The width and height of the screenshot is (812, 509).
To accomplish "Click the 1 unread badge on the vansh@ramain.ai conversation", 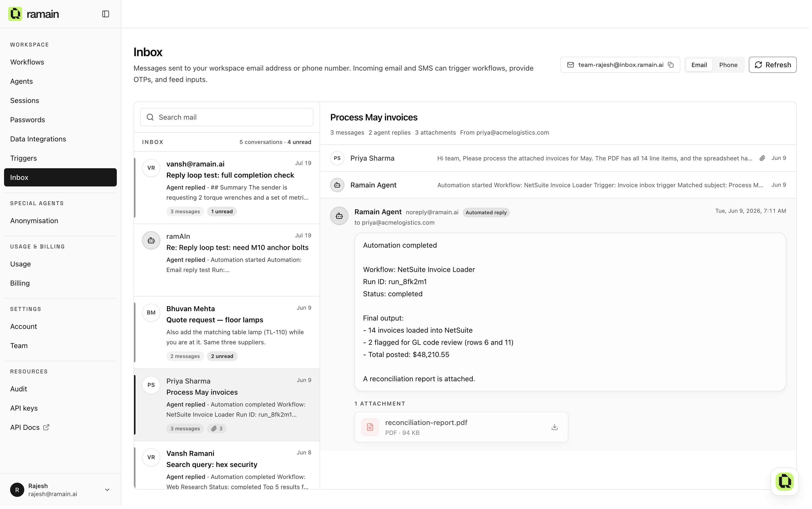I will click(222, 212).
